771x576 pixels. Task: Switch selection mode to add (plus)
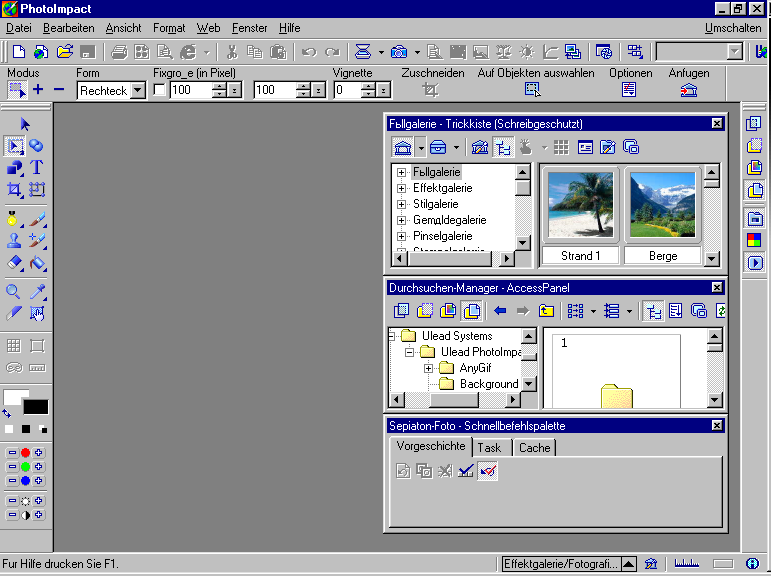click(38, 90)
